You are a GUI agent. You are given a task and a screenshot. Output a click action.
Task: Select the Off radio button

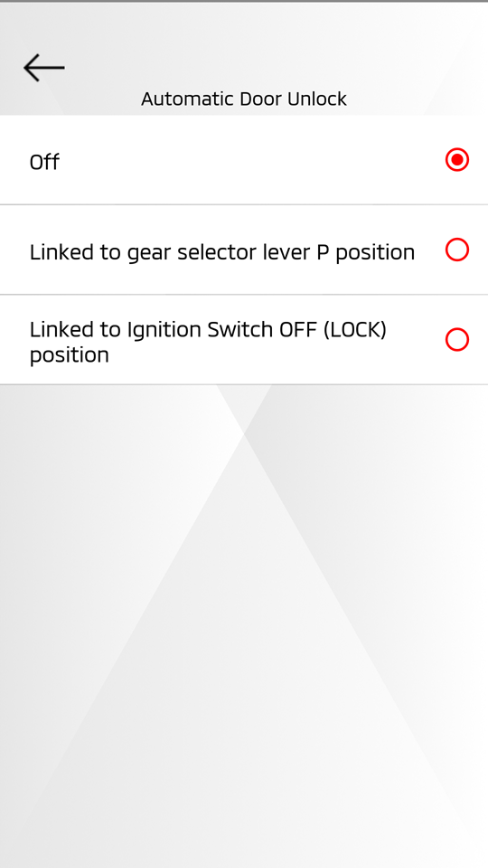457,160
